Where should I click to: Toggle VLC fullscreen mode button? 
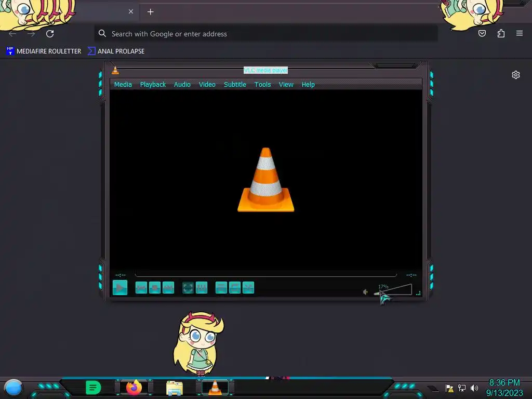(188, 288)
